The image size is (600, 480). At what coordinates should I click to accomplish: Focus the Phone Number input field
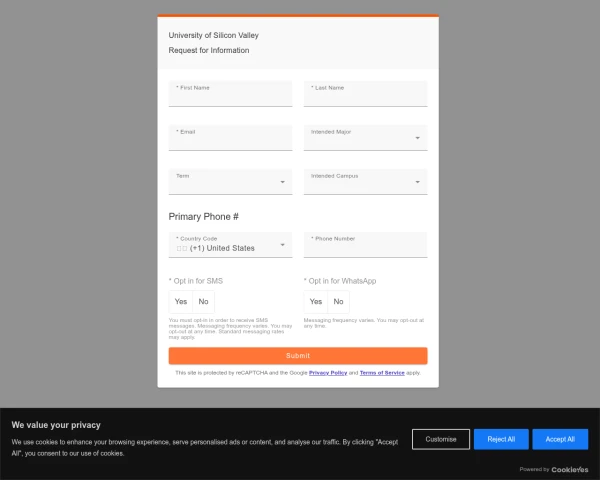click(x=365, y=245)
